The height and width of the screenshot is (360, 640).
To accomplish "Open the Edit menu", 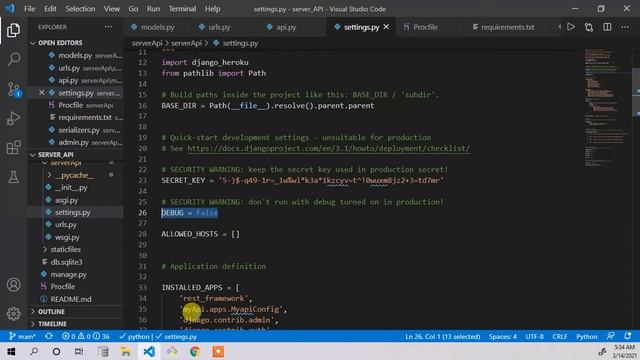I will click(50, 9).
